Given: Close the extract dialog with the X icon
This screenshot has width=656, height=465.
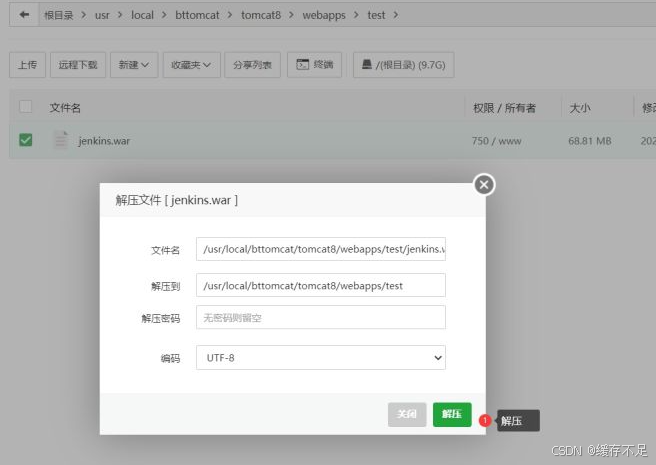Looking at the screenshot, I should 484,185.
